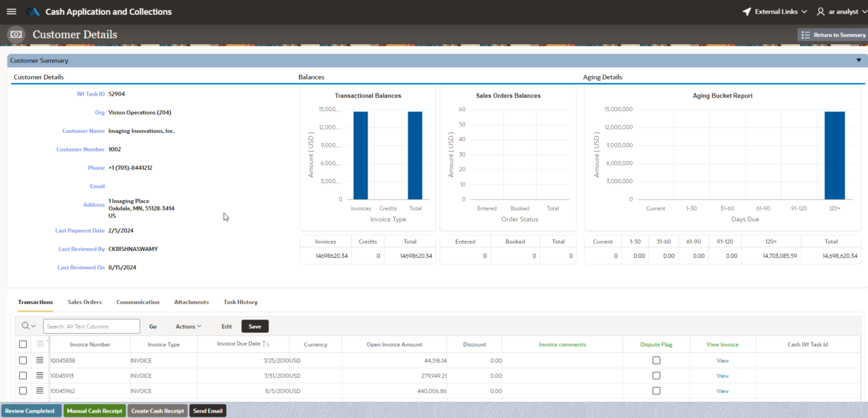Open the Actions dropdown in the grid toolbar
Screen dimensions: 868x418
(x=187, y=326)
